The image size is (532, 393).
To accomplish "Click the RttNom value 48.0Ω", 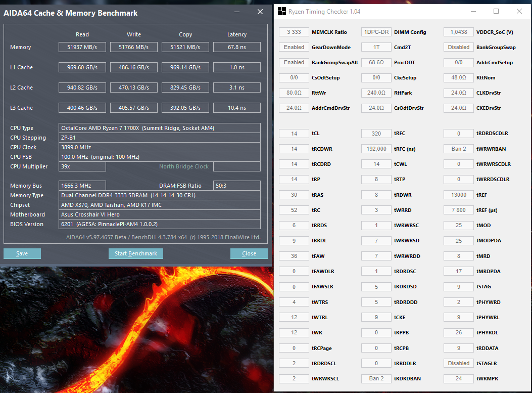I will [459, 77].
